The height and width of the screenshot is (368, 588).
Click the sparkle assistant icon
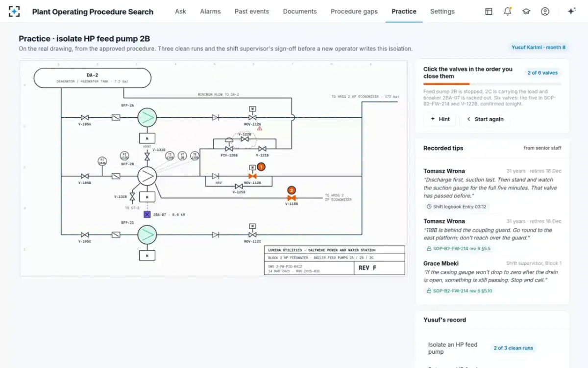(x=571, y=11)
